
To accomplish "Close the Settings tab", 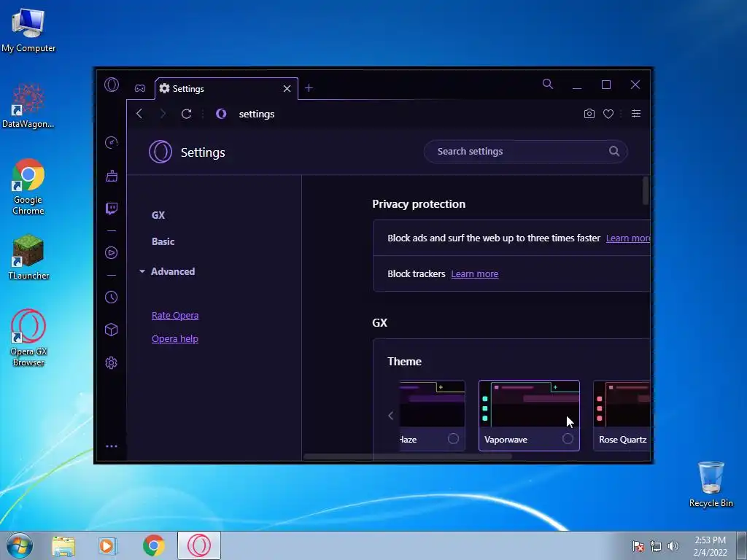I will 287,88.
